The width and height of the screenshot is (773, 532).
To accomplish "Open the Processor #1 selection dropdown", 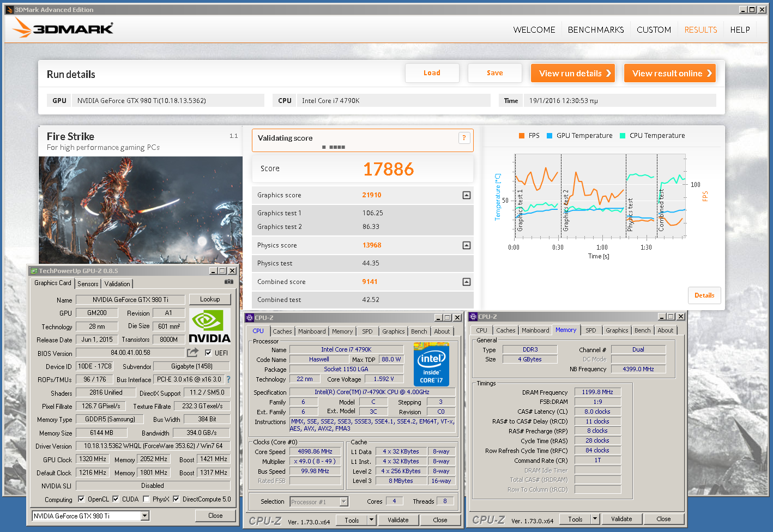I will tap(344, 501).
